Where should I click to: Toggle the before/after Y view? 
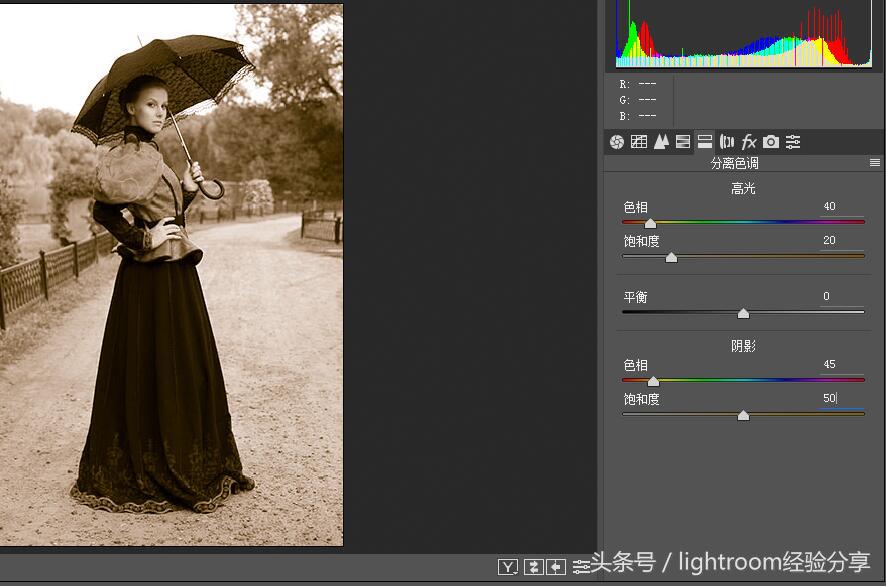pos(507,567)
